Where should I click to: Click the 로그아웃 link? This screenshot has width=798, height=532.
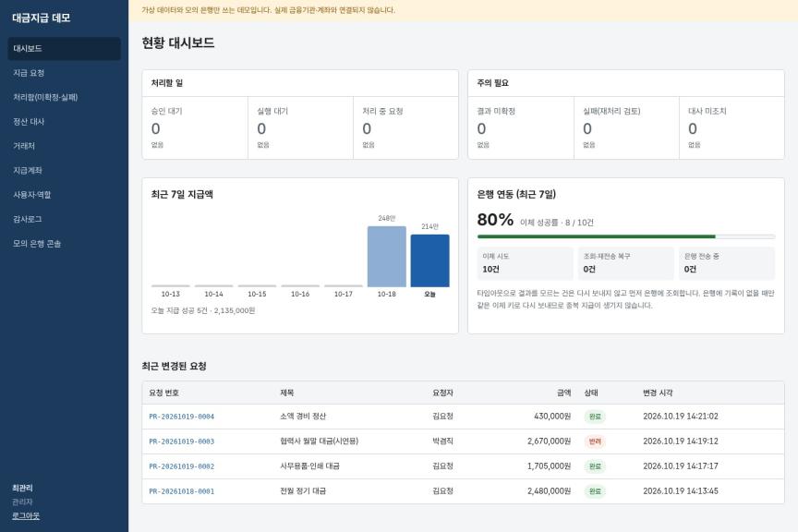click(26, 515)
